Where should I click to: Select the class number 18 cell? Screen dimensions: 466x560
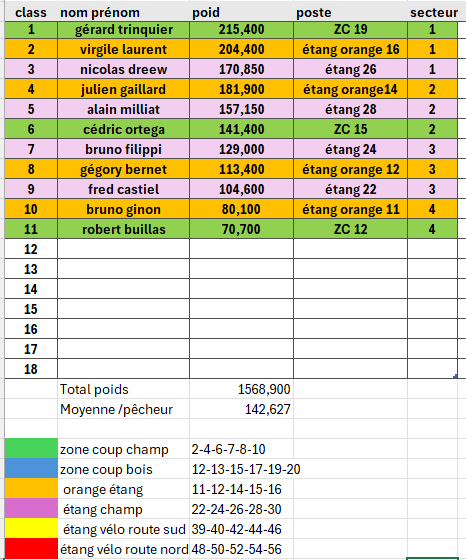click(x=31, y=369)
